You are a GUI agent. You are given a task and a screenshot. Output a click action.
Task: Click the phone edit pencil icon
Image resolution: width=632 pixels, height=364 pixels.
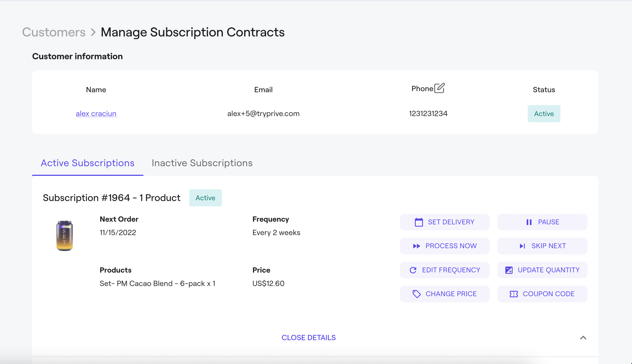click(x=439, y=88)
